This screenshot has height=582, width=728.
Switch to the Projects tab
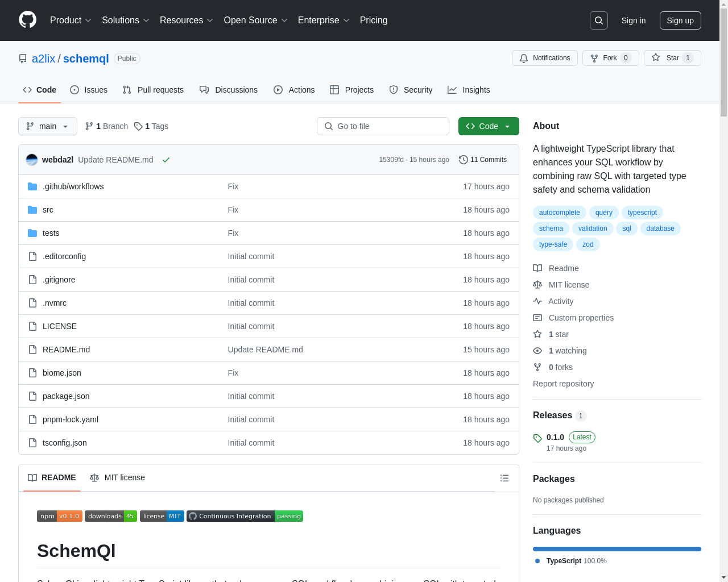click(x=351, y=90)
